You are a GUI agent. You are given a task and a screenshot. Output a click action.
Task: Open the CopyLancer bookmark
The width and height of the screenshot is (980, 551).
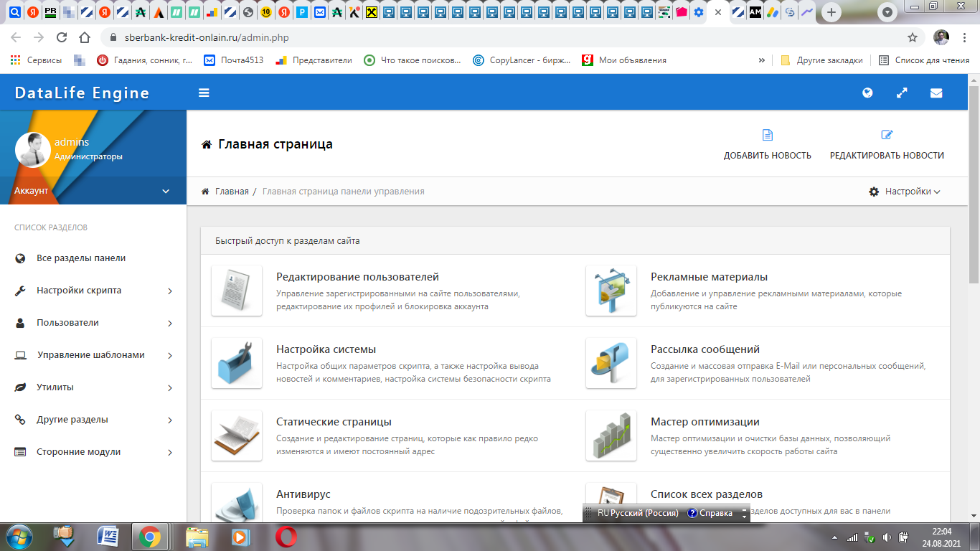click(x=522, y=60)
